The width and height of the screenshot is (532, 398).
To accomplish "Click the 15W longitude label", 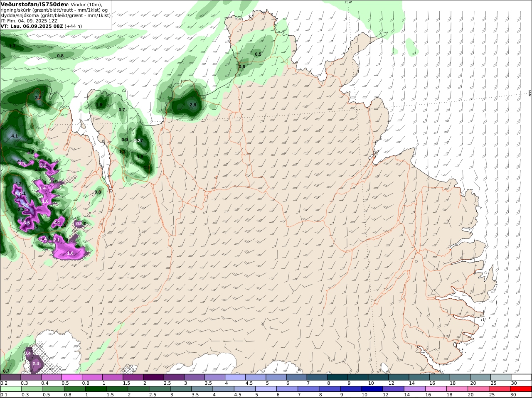I will (x=348, y=2).
